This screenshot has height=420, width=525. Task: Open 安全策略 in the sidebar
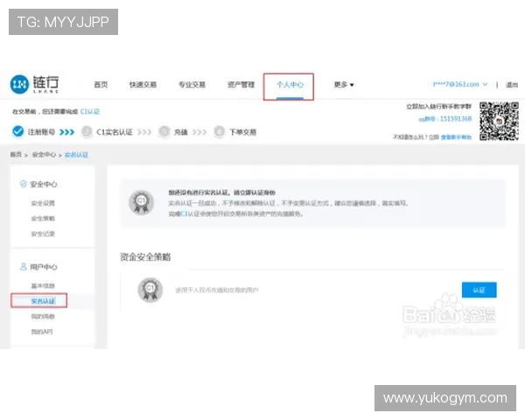pos(43,219)
